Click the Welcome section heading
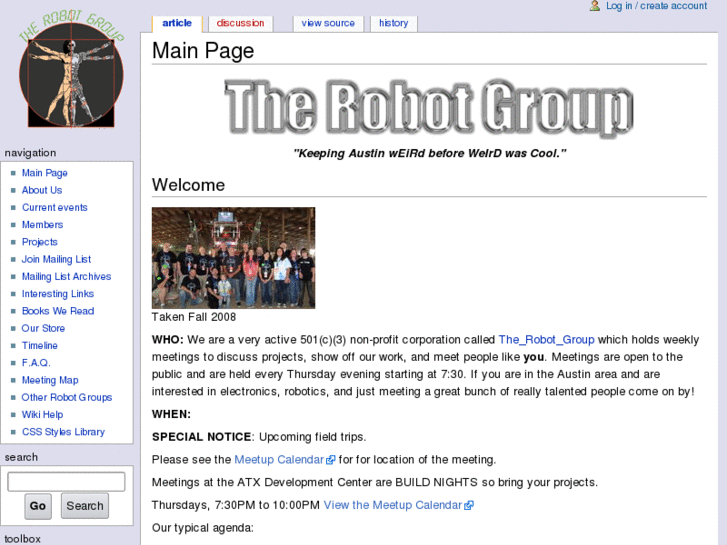 pyautogui.click(x=188, y=185)
